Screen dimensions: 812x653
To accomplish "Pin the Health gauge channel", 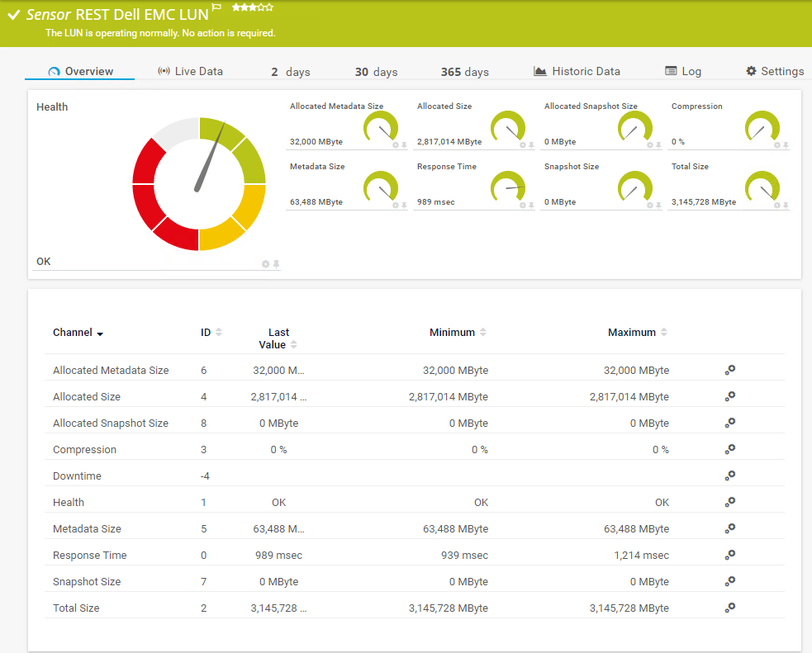I will 277,264.
